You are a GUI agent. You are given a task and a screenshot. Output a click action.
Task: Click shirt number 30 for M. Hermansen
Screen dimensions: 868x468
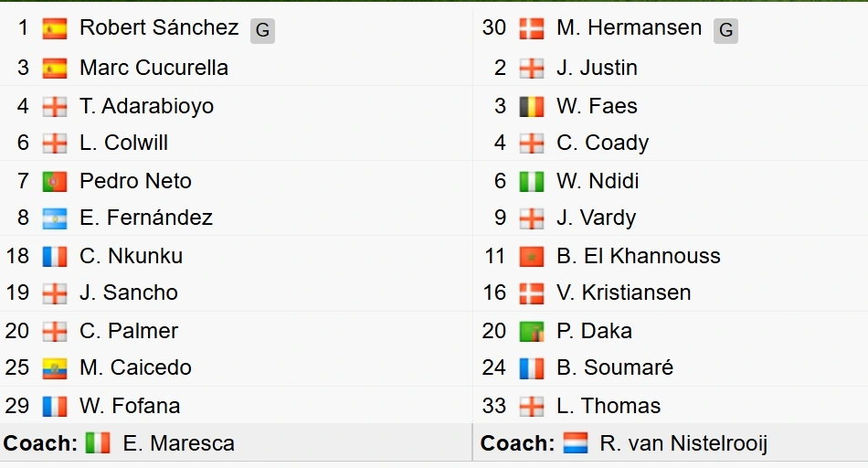coord(494,28)
